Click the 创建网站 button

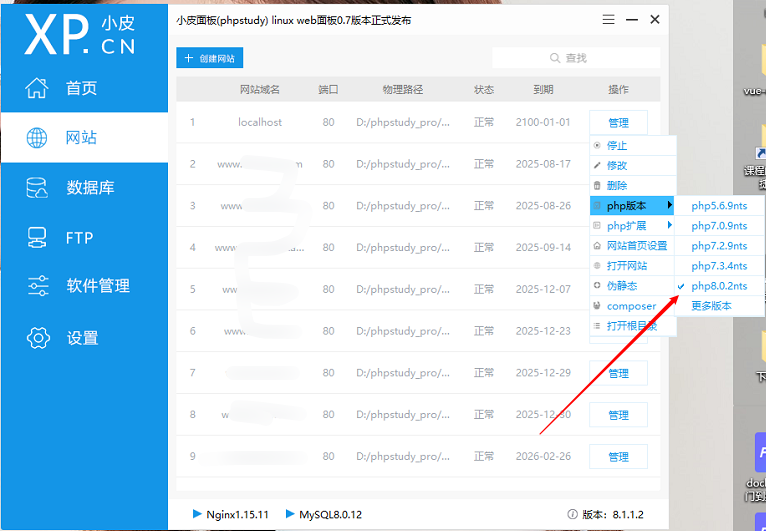click(x=210, y=58)
